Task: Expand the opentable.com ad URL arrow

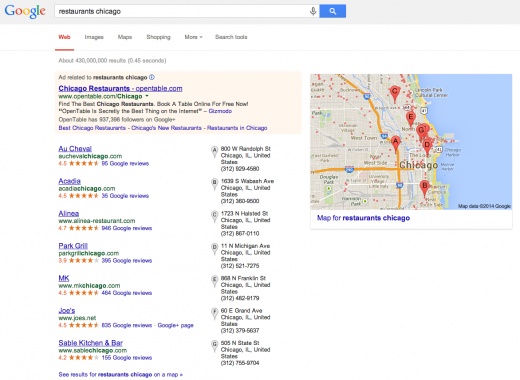Action: [x=147, y=96]
